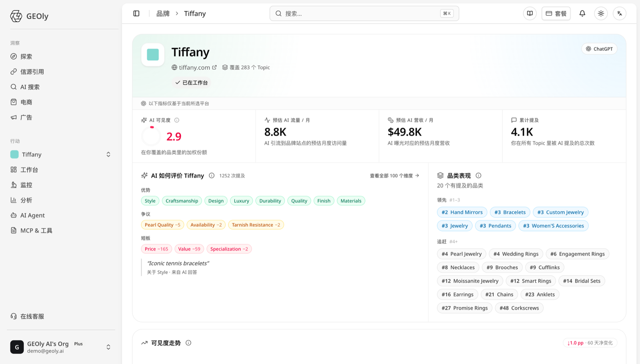Screen dimensions: 640x364
Task: Click the 8.8K 预估 AI 流量 value
Action: pos(275,132)
